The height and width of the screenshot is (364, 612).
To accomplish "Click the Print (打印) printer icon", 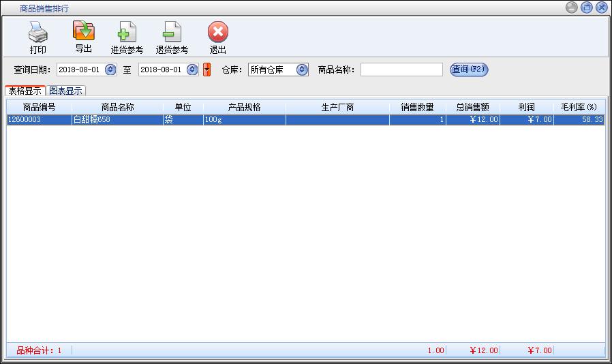I will click(38, 32).
